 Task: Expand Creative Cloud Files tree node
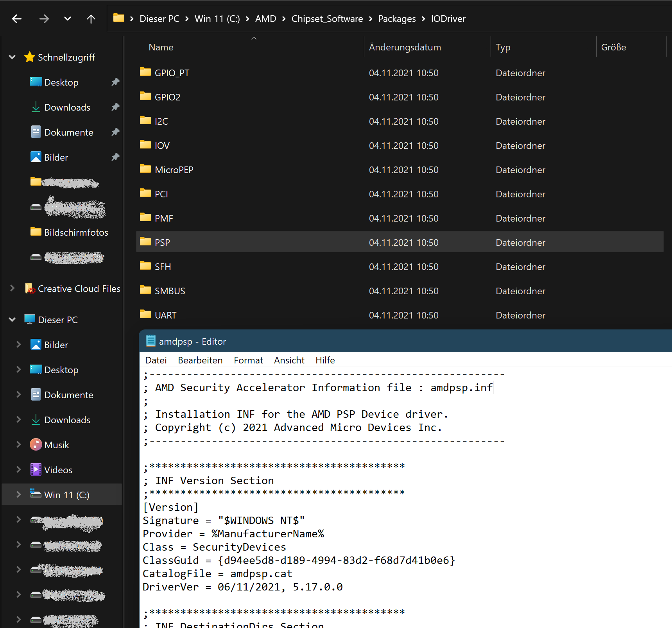[12, 288]
